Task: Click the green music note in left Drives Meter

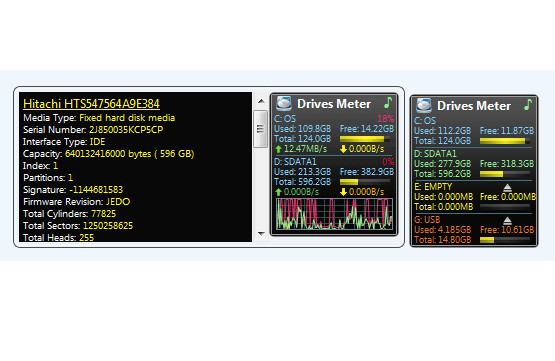Action: coord(388,103)
